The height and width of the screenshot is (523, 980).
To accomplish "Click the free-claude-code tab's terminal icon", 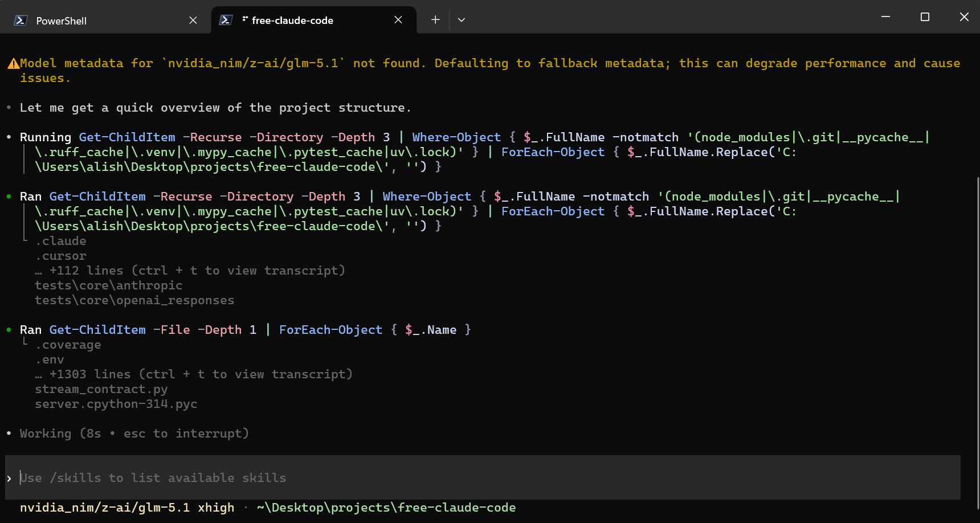I will tap(226, 20).
